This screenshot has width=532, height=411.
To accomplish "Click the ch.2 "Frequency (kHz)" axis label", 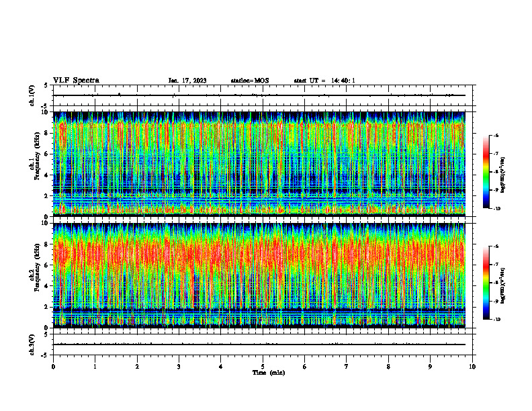I will (x=37, y=267).
